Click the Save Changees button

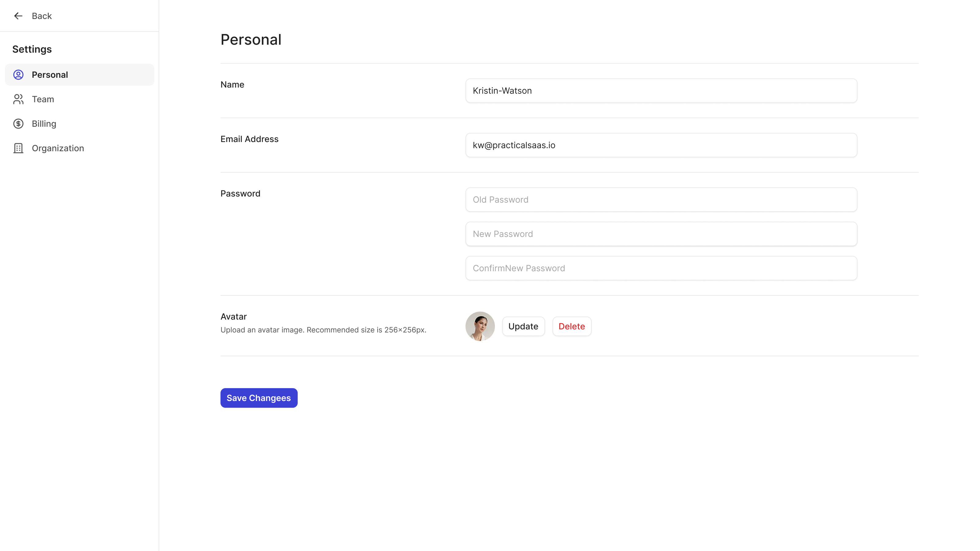tap(258, 398)
